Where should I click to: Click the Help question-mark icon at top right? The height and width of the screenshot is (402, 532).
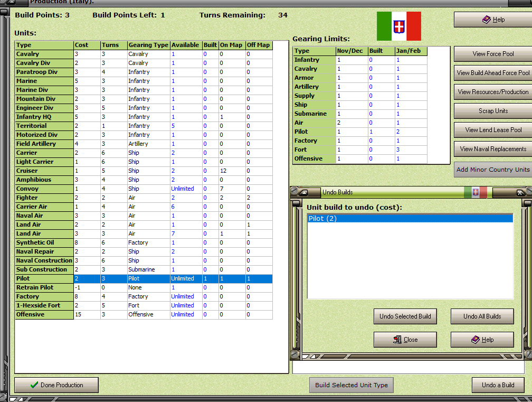coord(487,20)
